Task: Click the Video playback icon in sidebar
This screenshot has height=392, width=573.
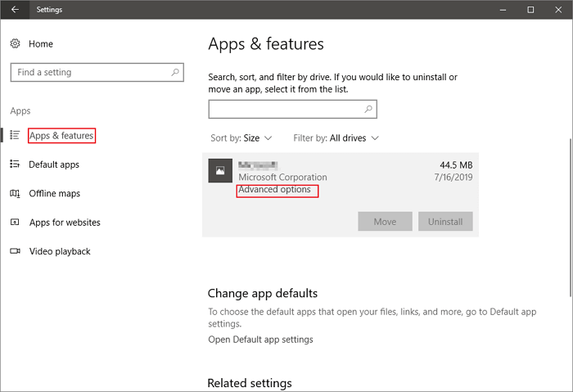Action: point(15,251)
